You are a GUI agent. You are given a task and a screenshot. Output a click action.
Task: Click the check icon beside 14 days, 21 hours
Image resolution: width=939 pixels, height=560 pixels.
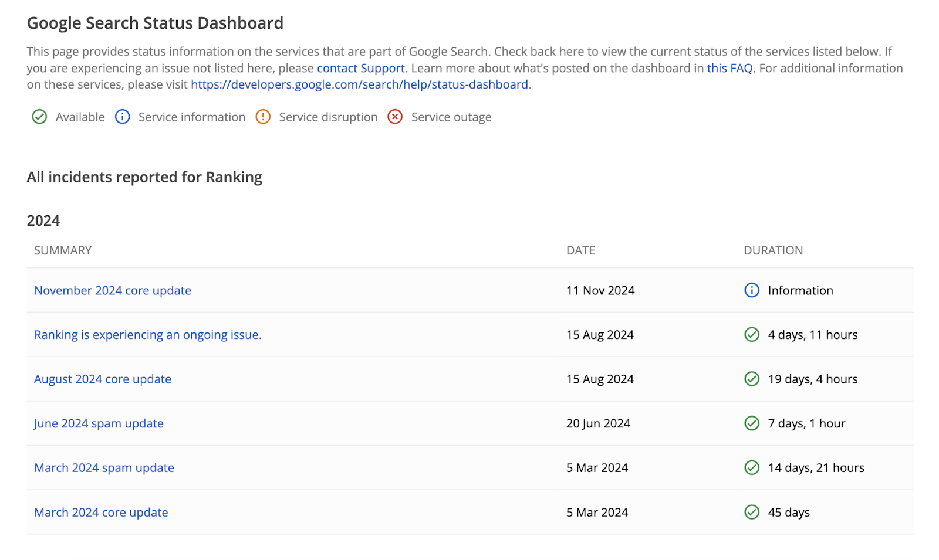tap(752, 467)
